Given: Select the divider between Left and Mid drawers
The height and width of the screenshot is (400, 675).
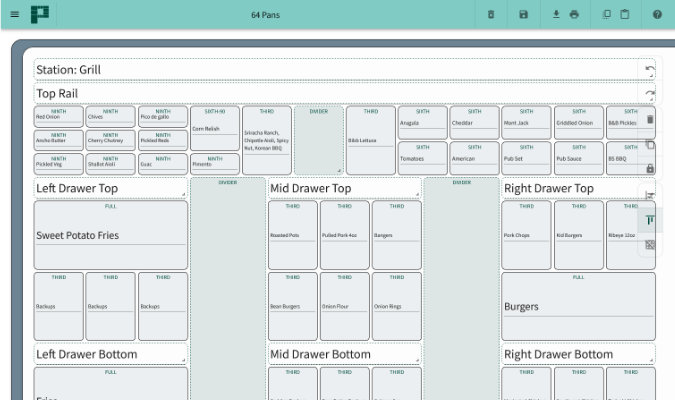Looking at the screenshot, I should 227,290.
